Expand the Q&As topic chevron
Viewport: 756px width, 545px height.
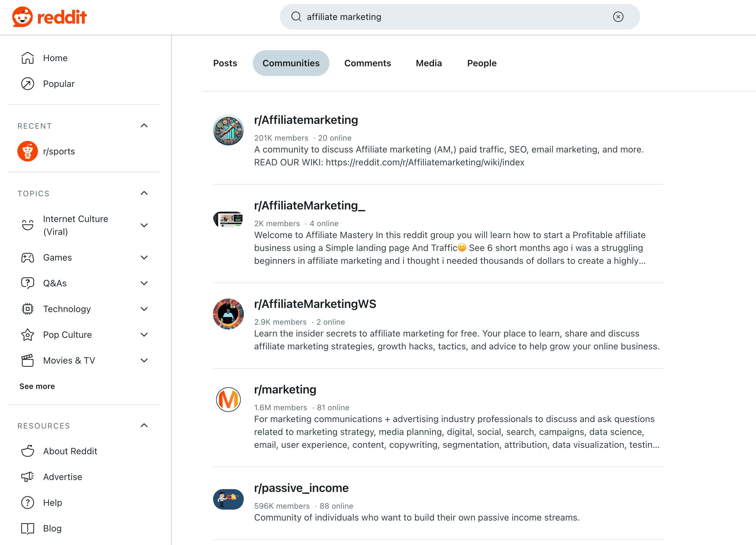tap(144, 283)
